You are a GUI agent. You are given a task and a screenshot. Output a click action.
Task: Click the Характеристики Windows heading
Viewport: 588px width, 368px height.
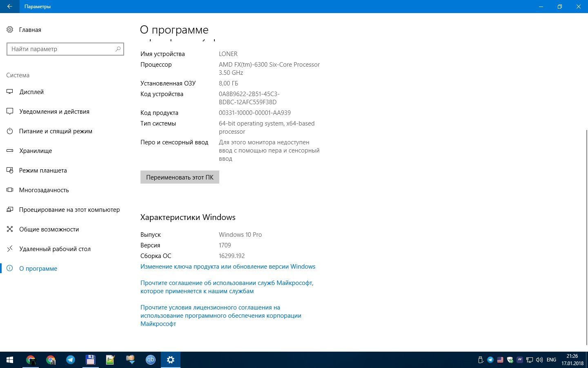tap(188, 217)
